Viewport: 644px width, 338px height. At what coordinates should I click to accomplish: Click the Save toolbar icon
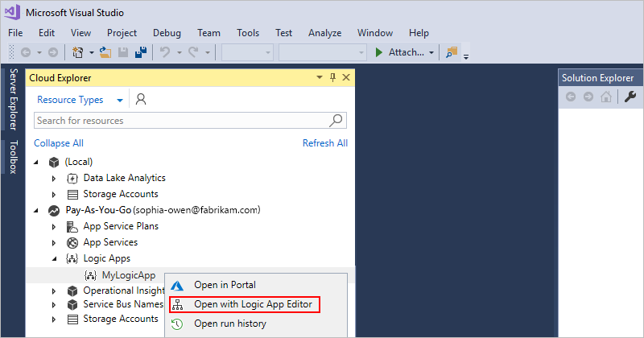click(x=123, y=52)
